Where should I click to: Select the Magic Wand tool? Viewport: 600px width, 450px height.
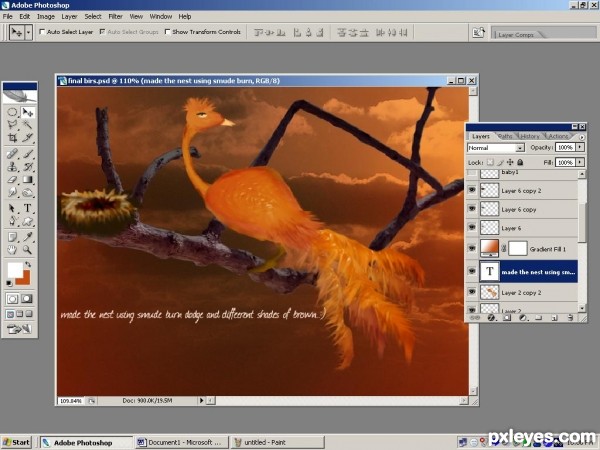click(28, 125)
